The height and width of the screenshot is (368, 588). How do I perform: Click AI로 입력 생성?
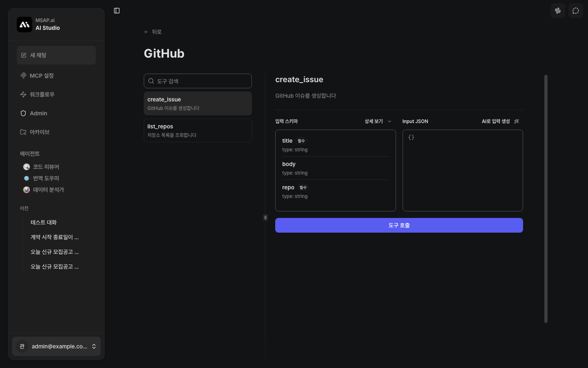click(x=500, y=121)
